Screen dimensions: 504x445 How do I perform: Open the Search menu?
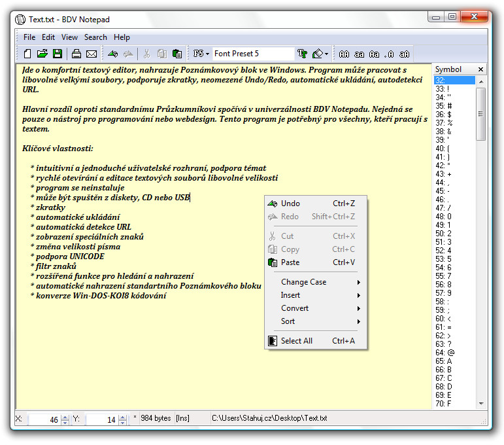coord(95,37)
